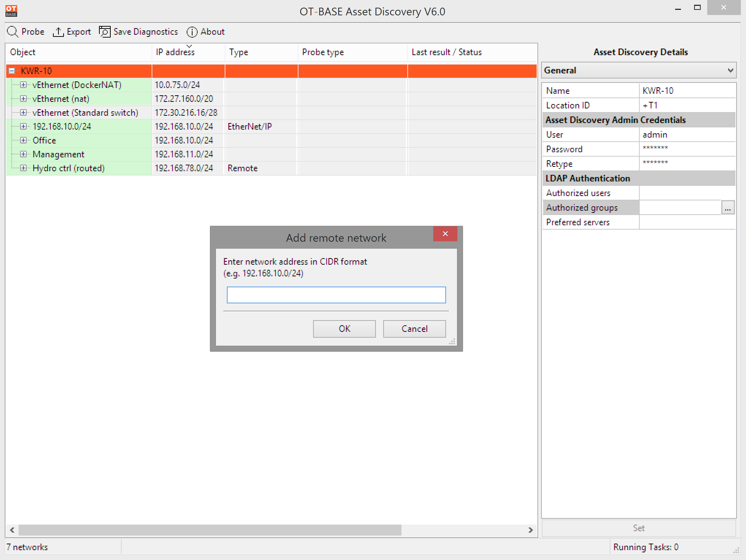Screen dimensions: 746x560
Task: Click the 192.168.11.0/24 IP address cell
Action: [x=189, y=154]
